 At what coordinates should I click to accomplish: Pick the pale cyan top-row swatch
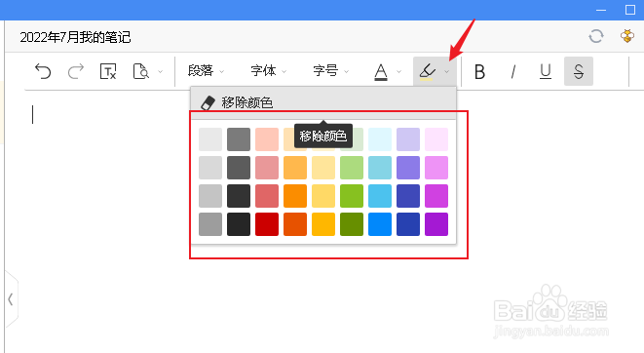380,139
